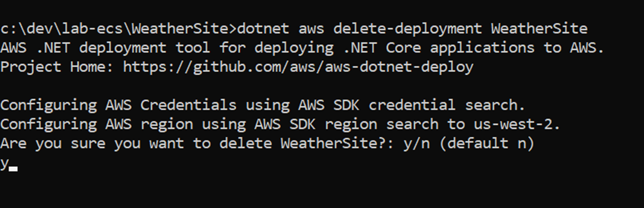Image resolution: width=644 pixels, height=208 pixels.
Task: Click 'credential search.' at line end
Action: [x=448, y=105]
